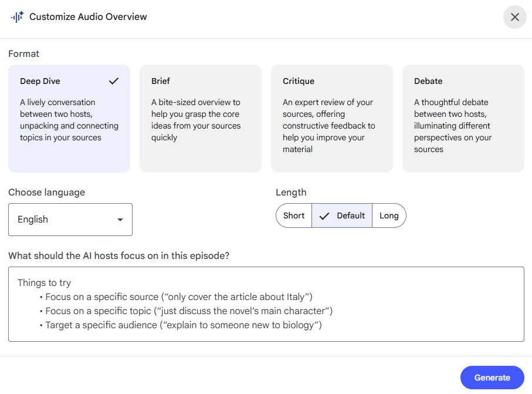Click the Brief card description text
Image resolution: width=532 pixels, height=394 pixels.
pos(196,120)
